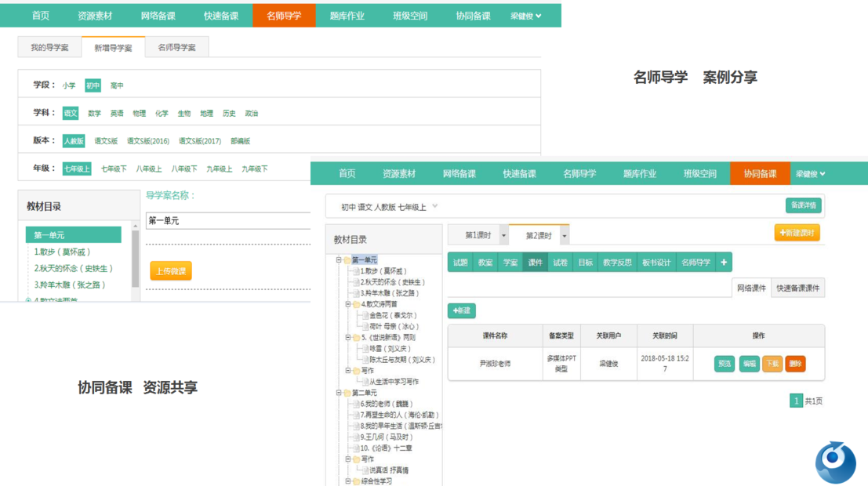Click the red 删除 button for the courseware row
The width and height of the screenshot is (868, 486).
(795, 364)
